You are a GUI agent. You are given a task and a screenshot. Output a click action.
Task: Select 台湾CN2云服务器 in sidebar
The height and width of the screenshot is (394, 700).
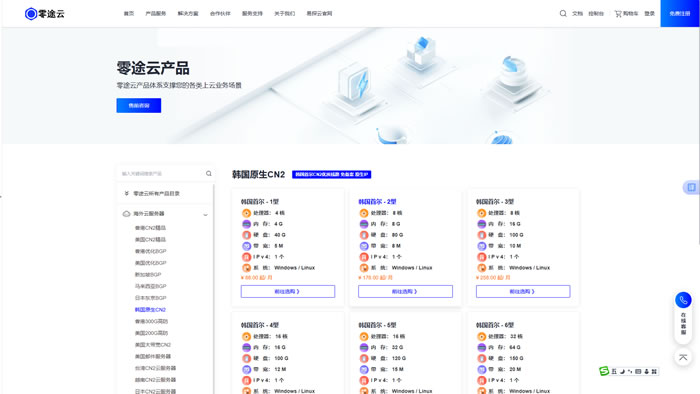pyautogui.click(x=155, y=368)
